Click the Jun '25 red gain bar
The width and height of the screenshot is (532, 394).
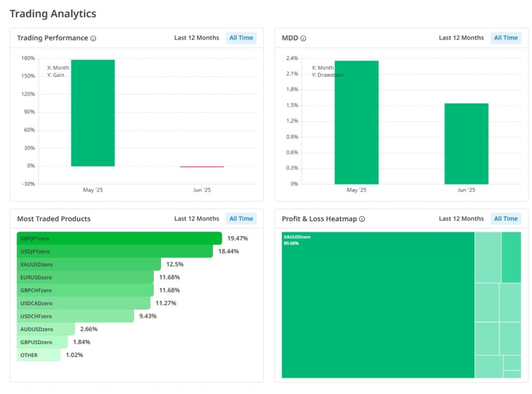click(x=202, y=167)
